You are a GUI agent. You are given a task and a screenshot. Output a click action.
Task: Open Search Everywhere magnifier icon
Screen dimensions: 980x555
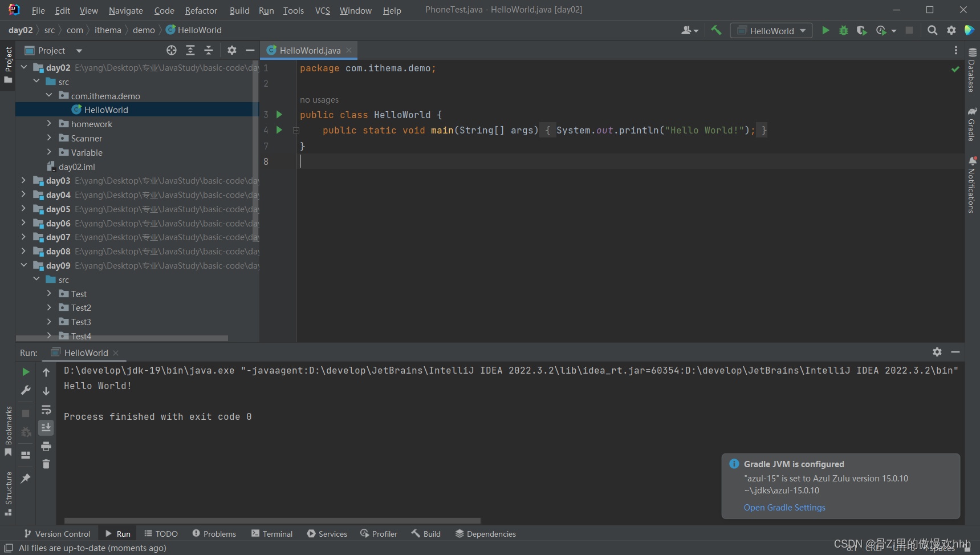(932, 30)
